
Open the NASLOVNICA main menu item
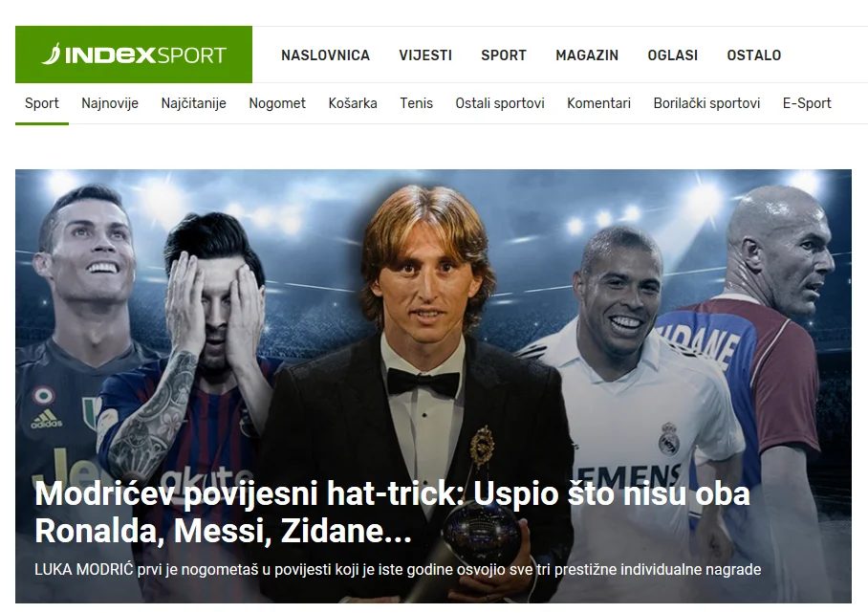click(325, 55)
